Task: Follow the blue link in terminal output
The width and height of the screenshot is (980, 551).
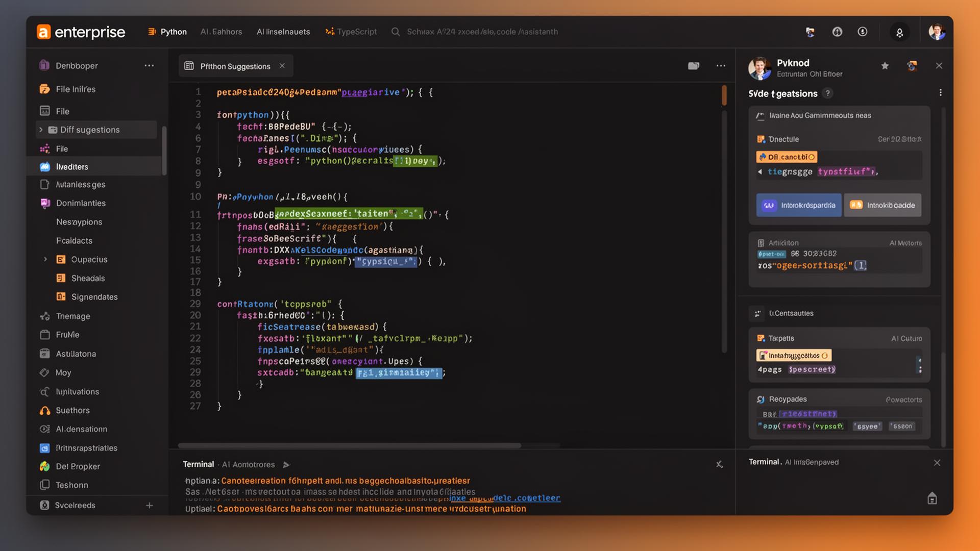Action: click(505, 498)
